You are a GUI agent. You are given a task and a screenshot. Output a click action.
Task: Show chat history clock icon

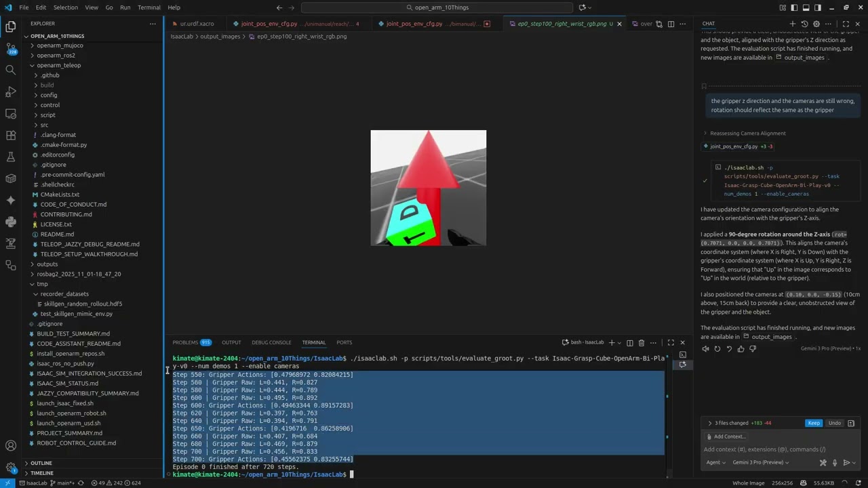[x=805, y=24]
